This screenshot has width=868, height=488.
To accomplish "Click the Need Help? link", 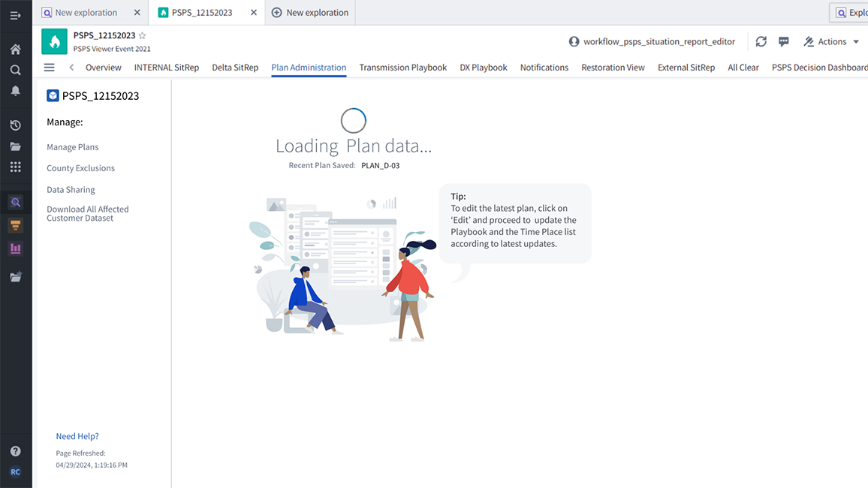I will (x=77, y=436).
